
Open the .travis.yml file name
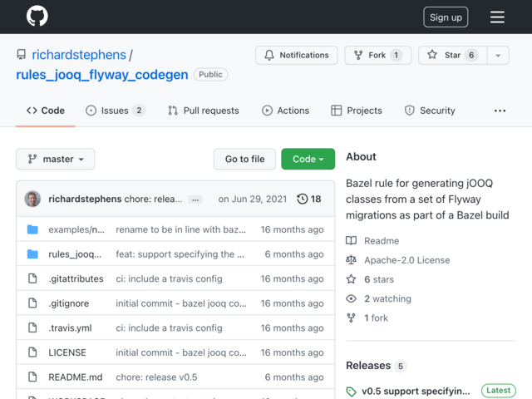coord(70,328)
